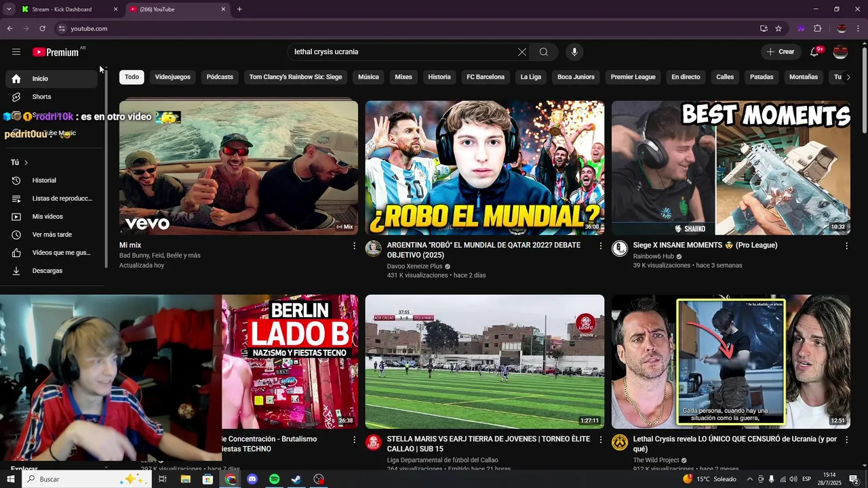Open File Explorer from the taskbar
The height and width of the screenshot is (488, 868).
(x=186, y=479)
